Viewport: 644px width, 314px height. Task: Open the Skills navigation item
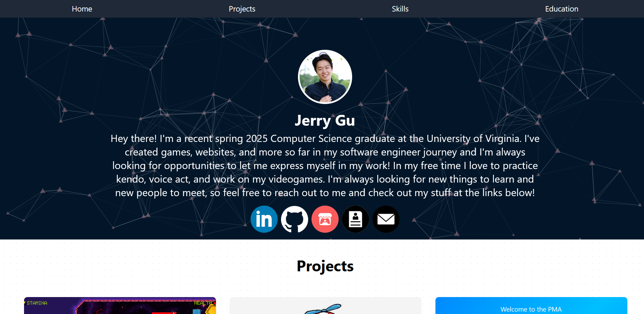click(x=400, y=9)
